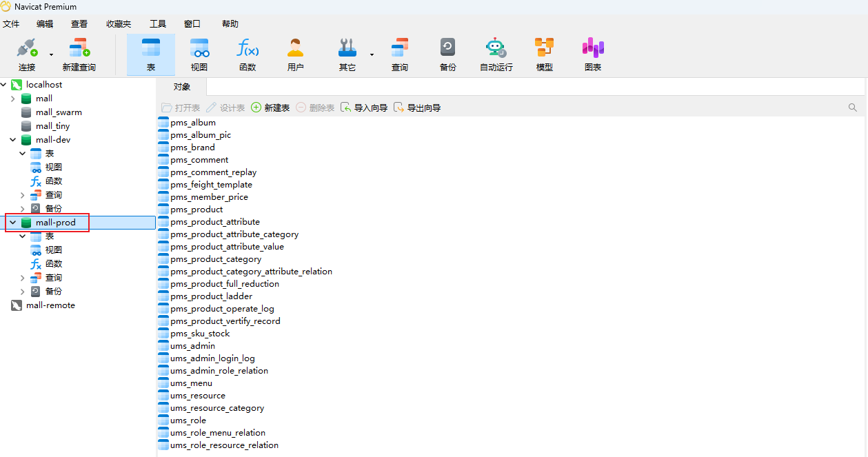Click the 打开表 button
The width and height of the screenshot is (868, 457).
click(x=181, y=108)
